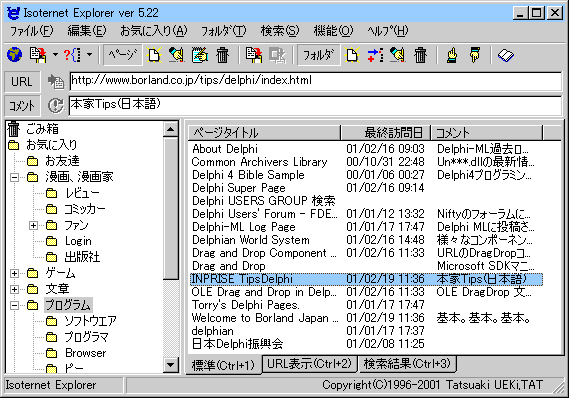
Task: Select INPRISE TipsDelphi entry
Action: [x=366, y=279]
